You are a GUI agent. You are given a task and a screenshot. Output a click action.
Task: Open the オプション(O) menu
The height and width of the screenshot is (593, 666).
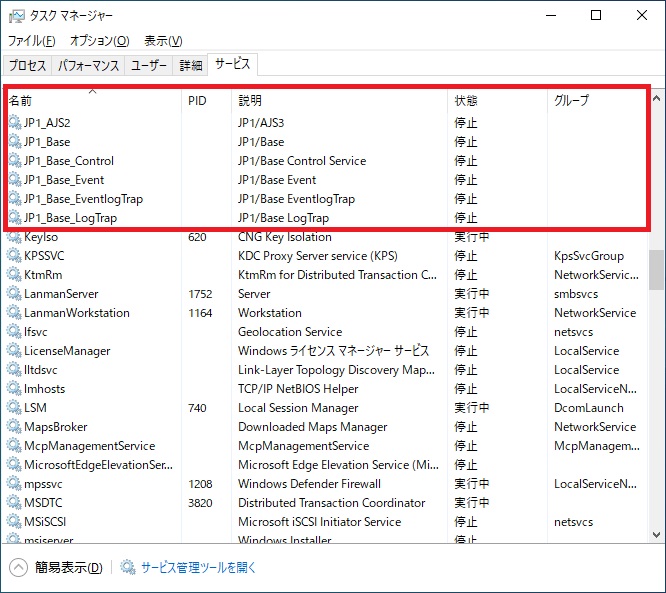99,41
